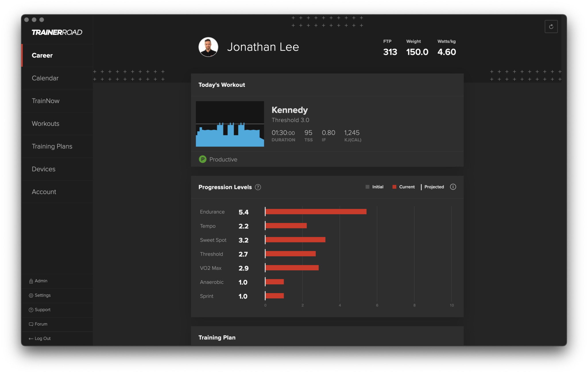The width and height of the screenshot is (588, 374).
Task: Click the Projected info icon
Action: [453, 187]
